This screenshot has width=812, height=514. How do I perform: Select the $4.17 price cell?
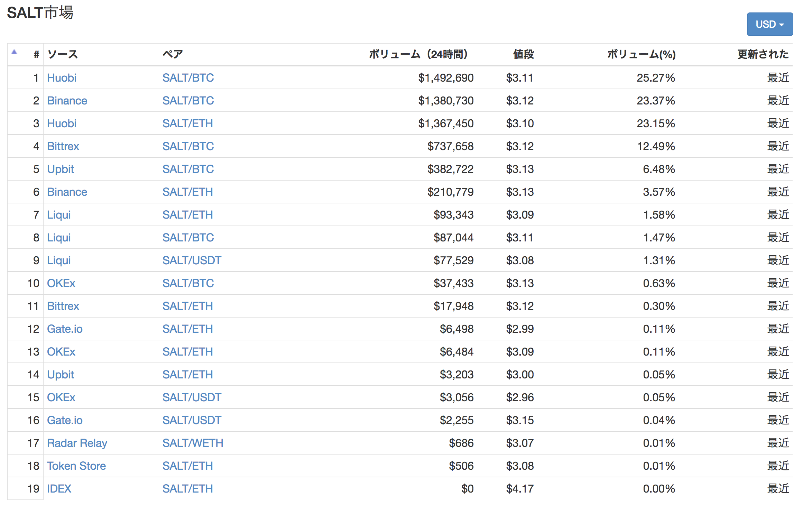click(520, 489)
